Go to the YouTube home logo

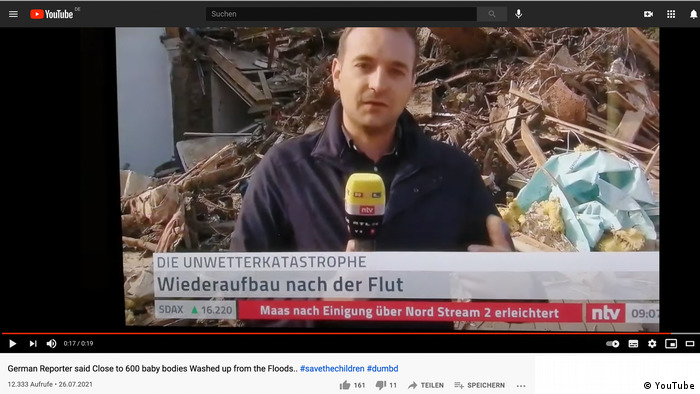[x=52, y=14]
